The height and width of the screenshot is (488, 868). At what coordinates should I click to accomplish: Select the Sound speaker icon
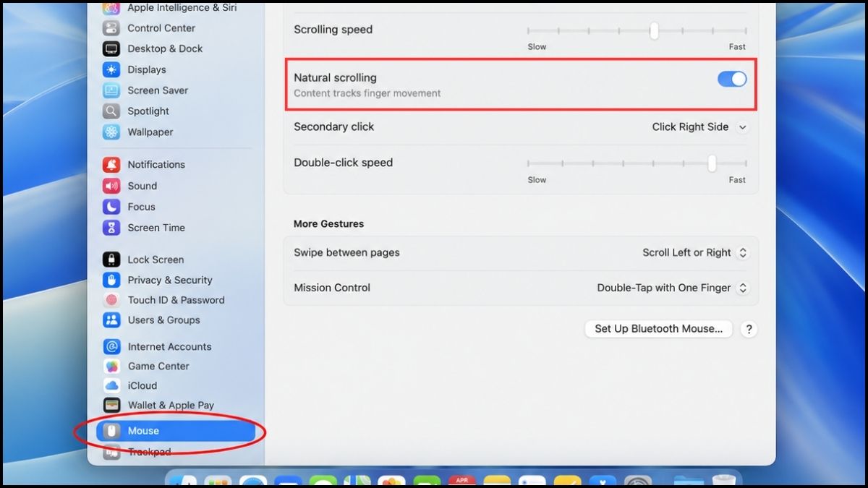(111, 186)
